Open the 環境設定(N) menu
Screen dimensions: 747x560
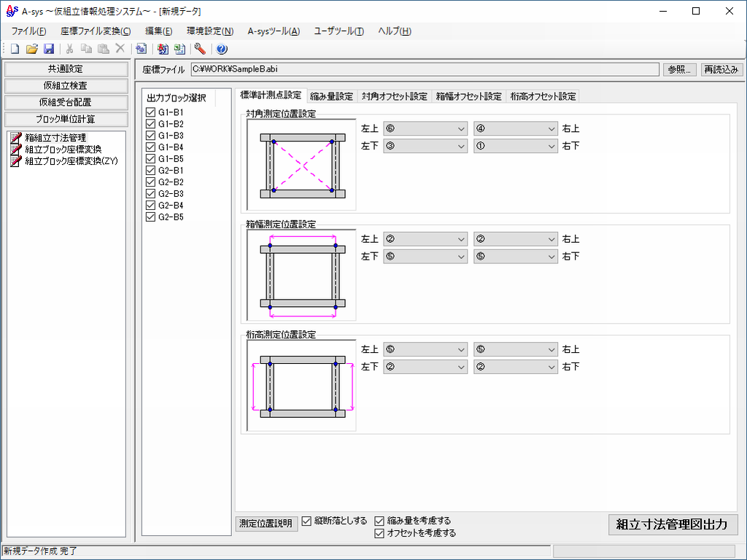tap(209, 31)
